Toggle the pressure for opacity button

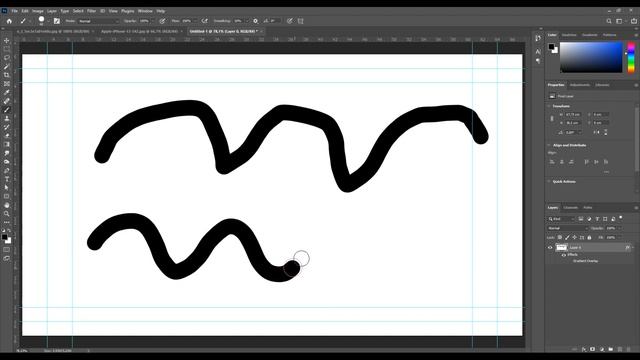click(162, 21)
